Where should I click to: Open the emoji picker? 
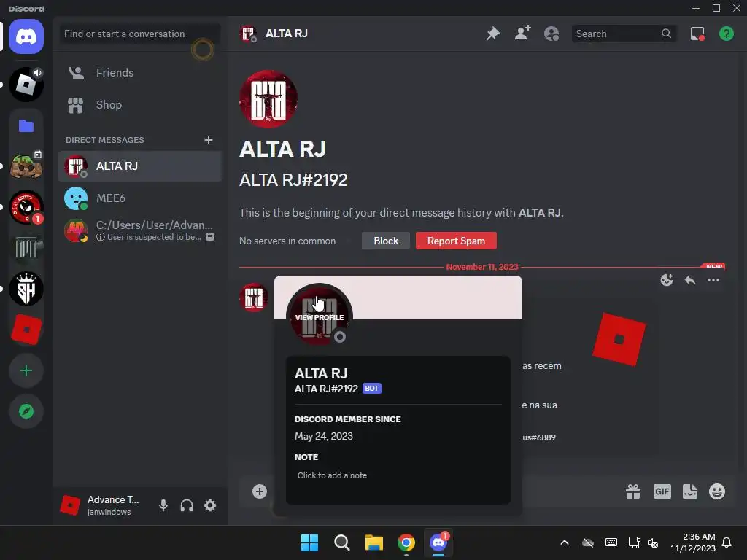(x=717, y=491)
